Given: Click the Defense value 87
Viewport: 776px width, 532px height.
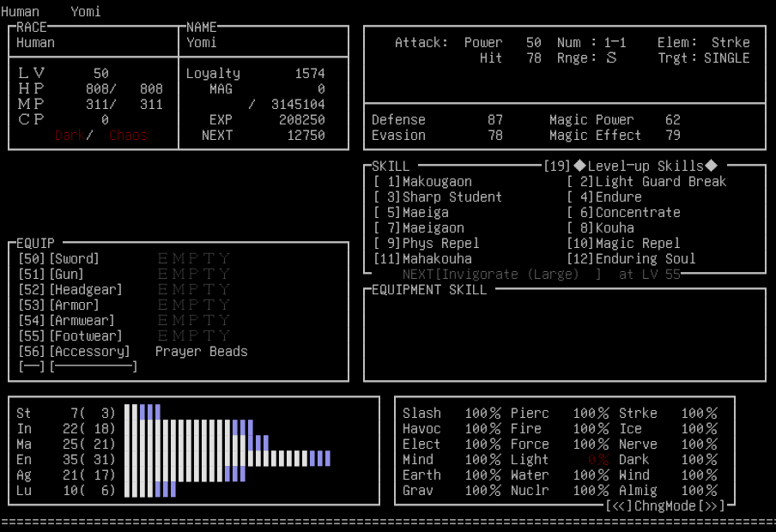Looking at the screenshot, I should (495, 120).
